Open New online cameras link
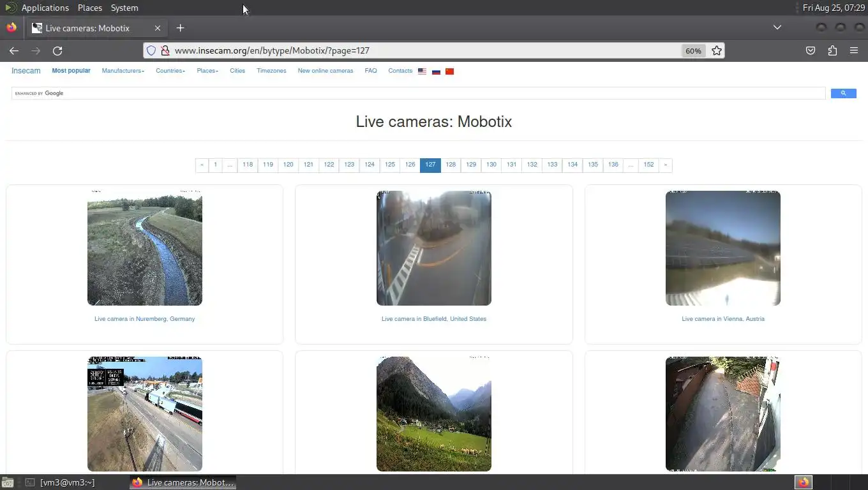868x490 pixels. pyautogui.click(x=325, y=71)
